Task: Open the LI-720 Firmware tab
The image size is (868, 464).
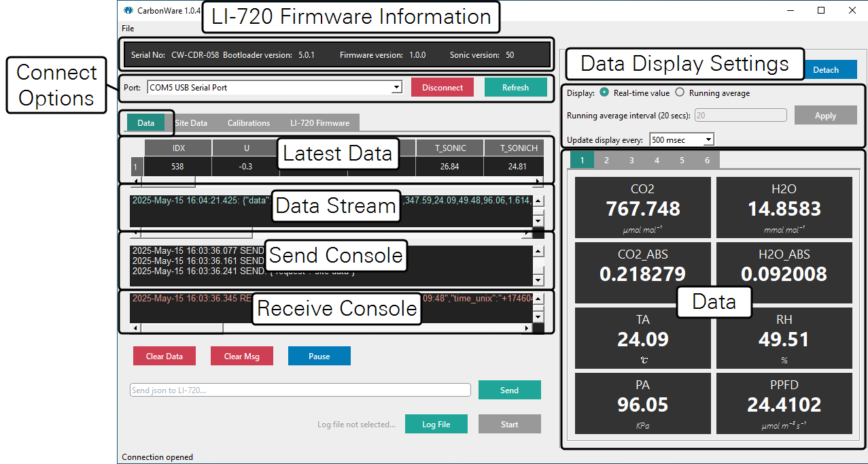Action: click(x=319, y=123)
